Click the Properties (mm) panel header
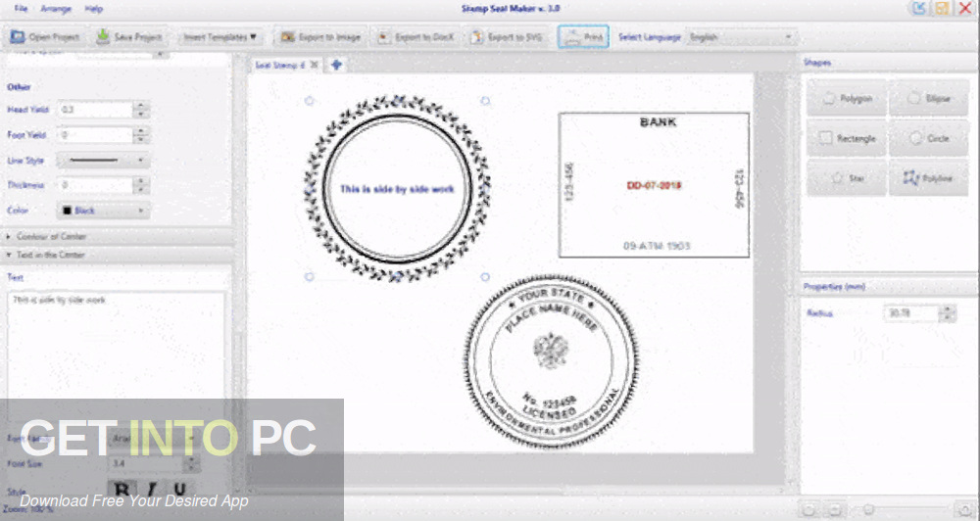This screenshot has height=521, width=980. point(889,287)
